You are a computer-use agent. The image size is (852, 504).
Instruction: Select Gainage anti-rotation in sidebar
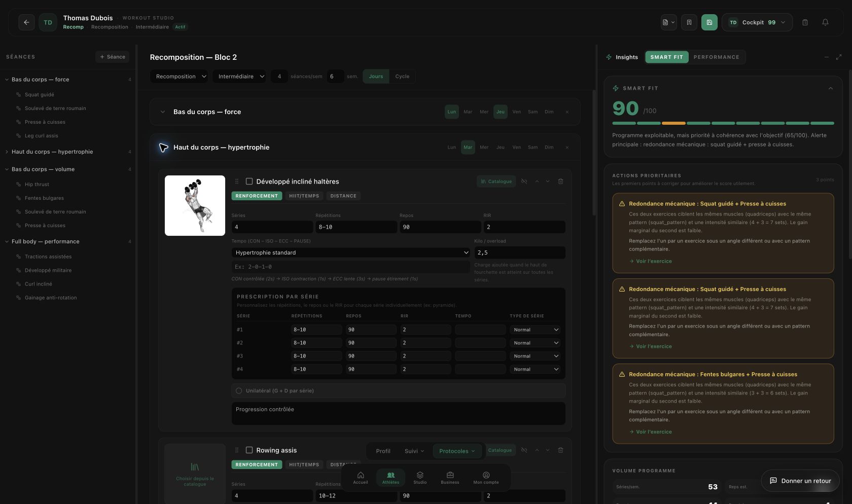point(51,298)
